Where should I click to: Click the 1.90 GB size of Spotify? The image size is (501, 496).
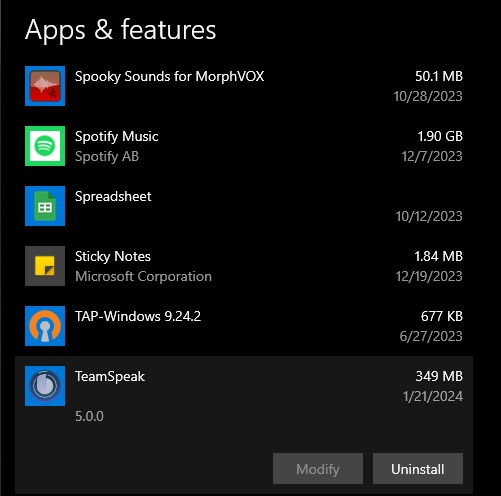click(440, 136)
